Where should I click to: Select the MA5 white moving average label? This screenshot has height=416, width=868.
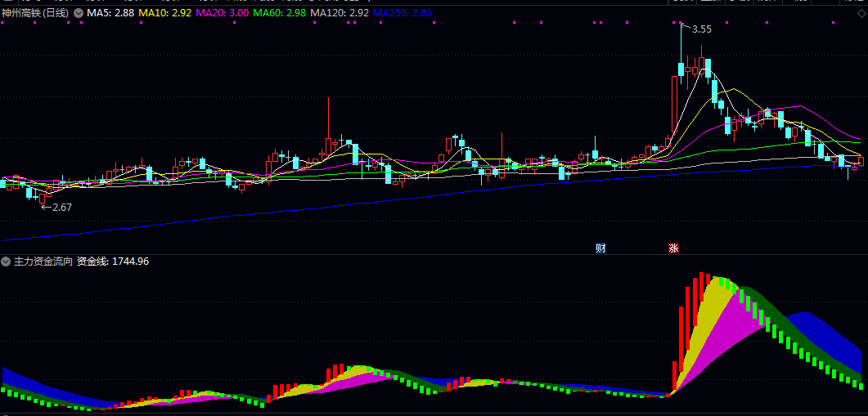coord(110,14)
